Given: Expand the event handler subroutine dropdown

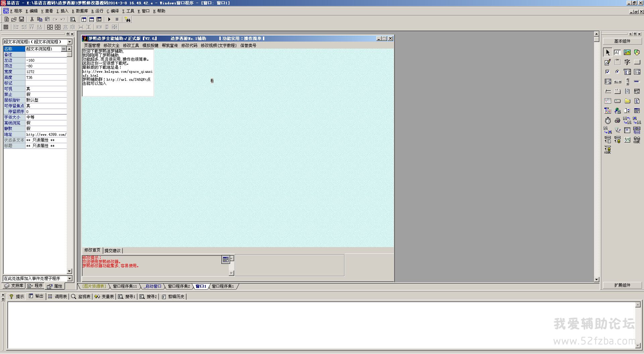Looking at the screenshot, I should point(69,279).
